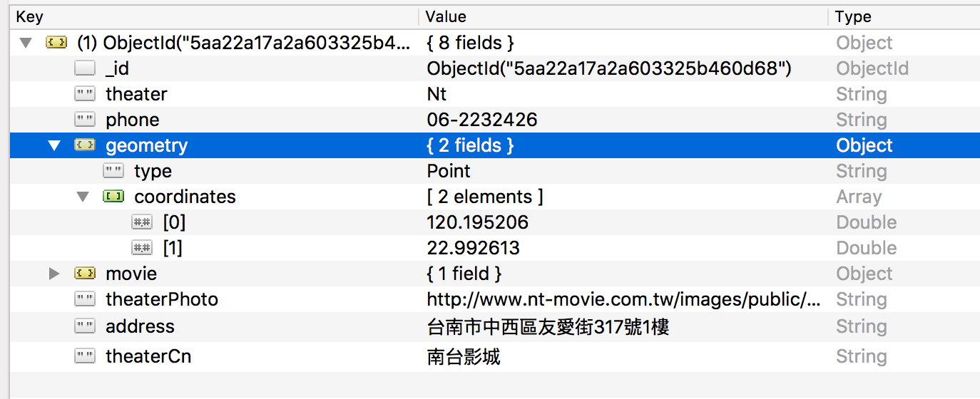Viewport: 980px width, 399px height.
Task: Collapse the geometry object node
Action: pos(54,145)
